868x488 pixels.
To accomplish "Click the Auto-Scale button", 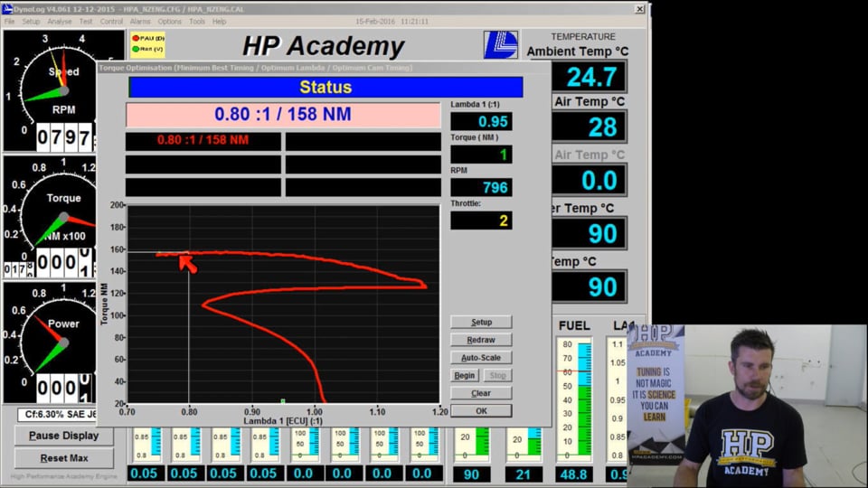I will (481, 358).
